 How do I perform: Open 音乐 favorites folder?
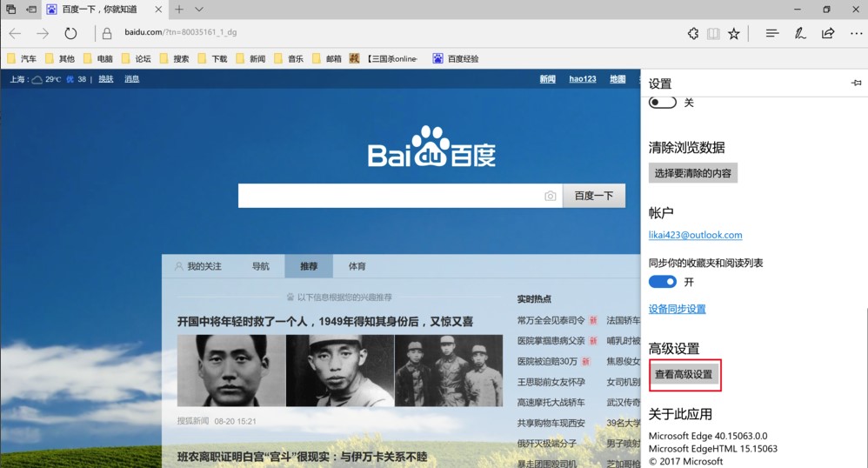click(x=289, y=58)
